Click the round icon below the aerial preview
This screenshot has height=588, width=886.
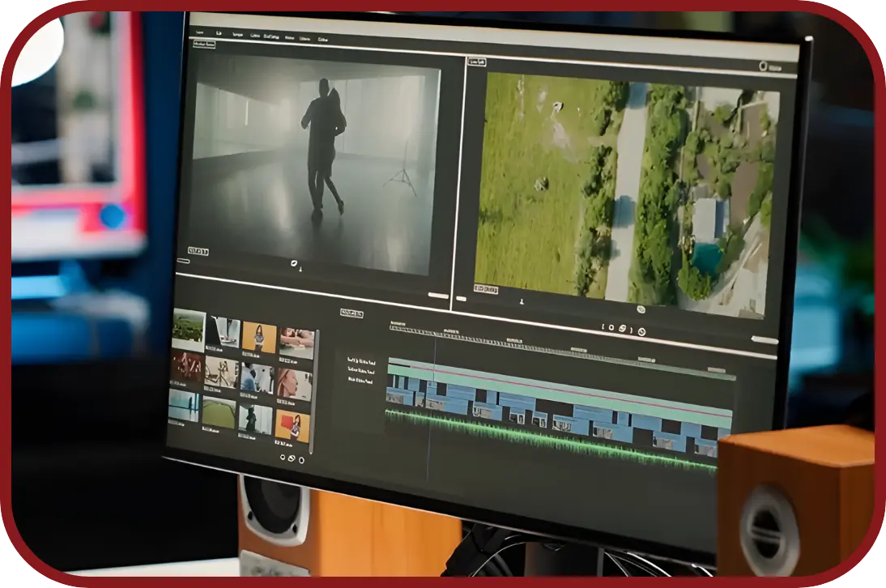[x=641, y=309]
